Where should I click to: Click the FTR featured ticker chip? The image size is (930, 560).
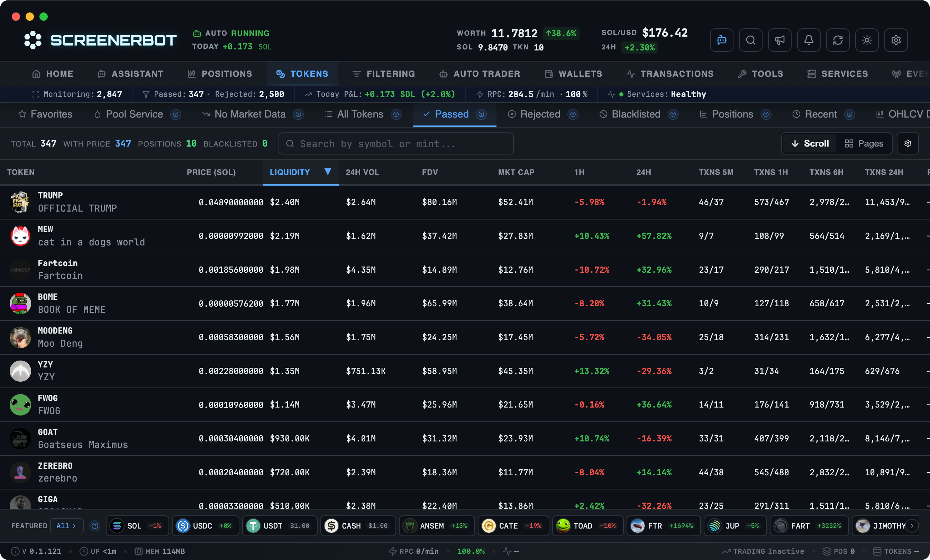[664, 525]
